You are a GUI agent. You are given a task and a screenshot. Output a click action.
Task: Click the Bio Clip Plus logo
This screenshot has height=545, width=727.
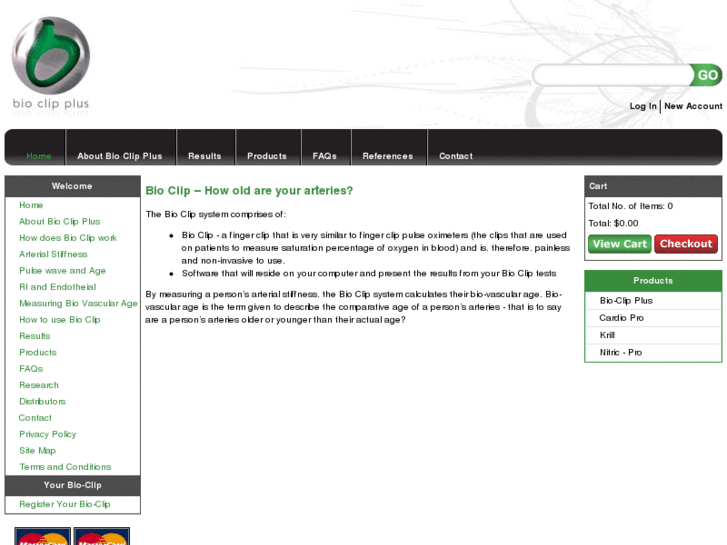pyautogui.click(x=51, y=64)
